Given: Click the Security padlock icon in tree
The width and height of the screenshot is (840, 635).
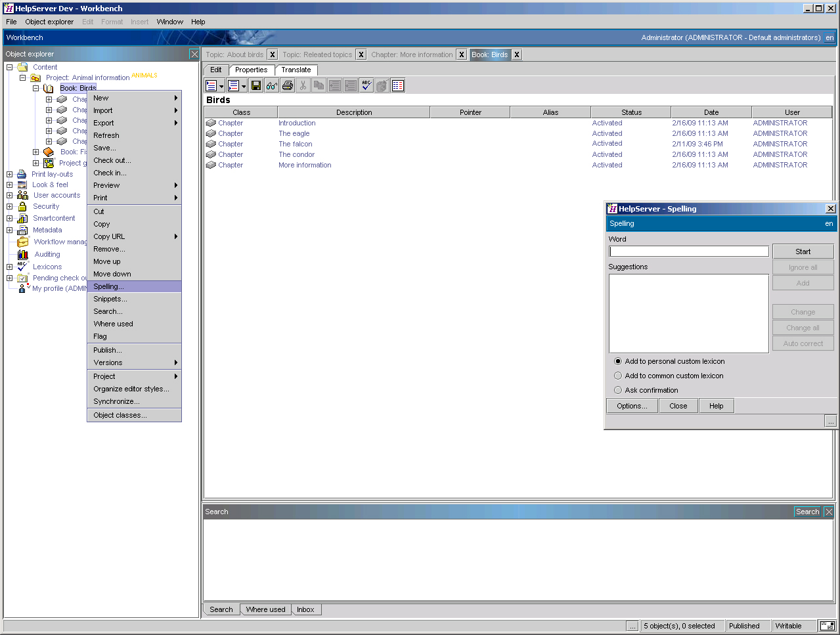Looking at the screenshot, I should (22, 206).
